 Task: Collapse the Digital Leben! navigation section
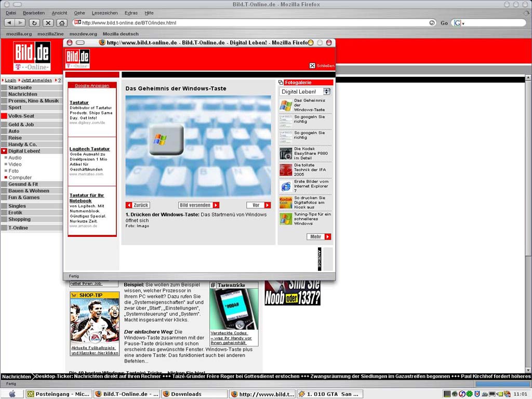pos(4,151)
